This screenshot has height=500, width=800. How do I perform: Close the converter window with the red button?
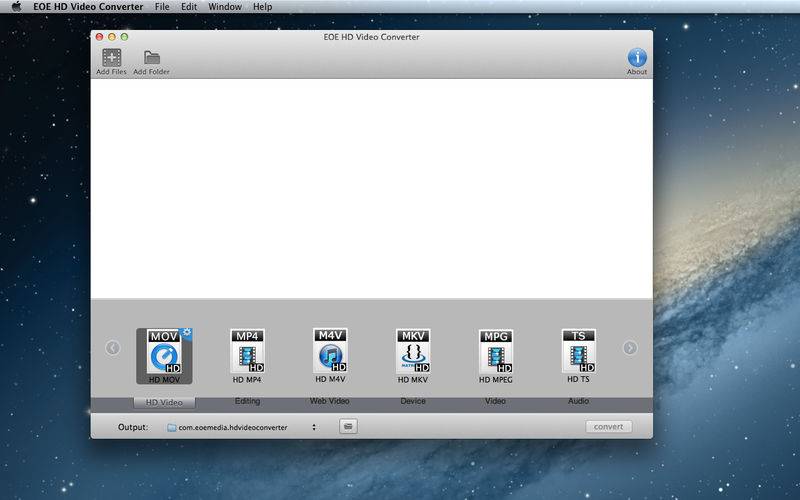(x=99, y=37)
